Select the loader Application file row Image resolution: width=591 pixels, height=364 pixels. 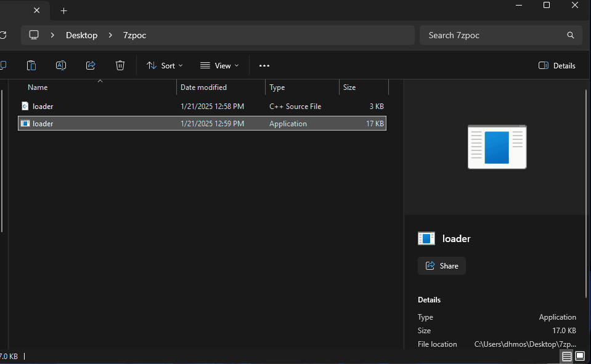[x=202, y=123]
